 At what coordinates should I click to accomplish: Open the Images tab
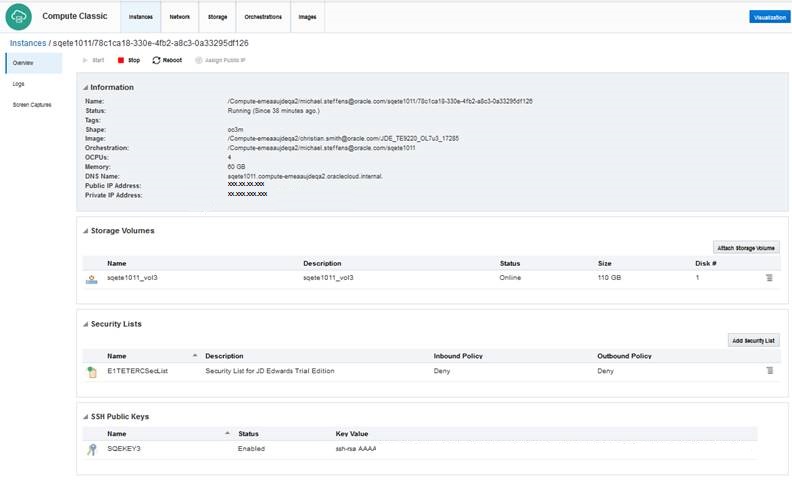[x=307, y=17]
